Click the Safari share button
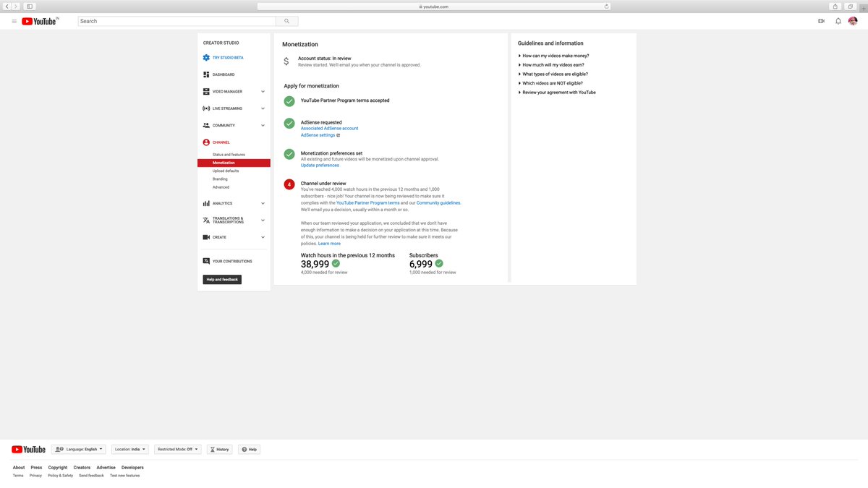868x488 pixels. point(835,7)
